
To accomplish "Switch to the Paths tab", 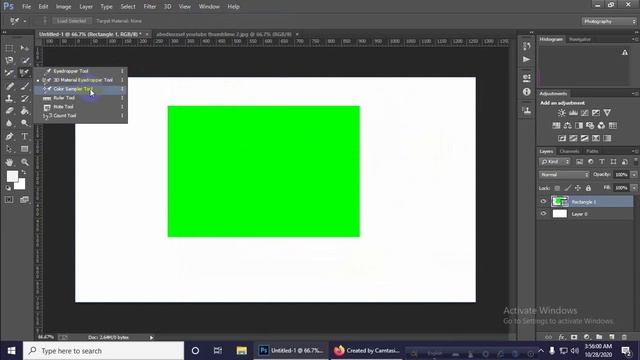I will tap(592, 151).
